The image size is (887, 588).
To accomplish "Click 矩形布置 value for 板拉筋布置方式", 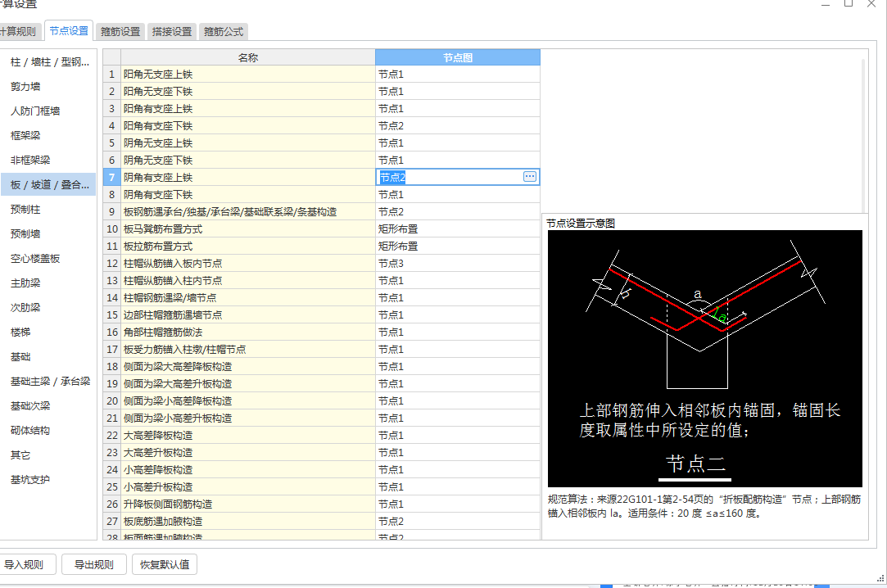I will click(458, 246).
